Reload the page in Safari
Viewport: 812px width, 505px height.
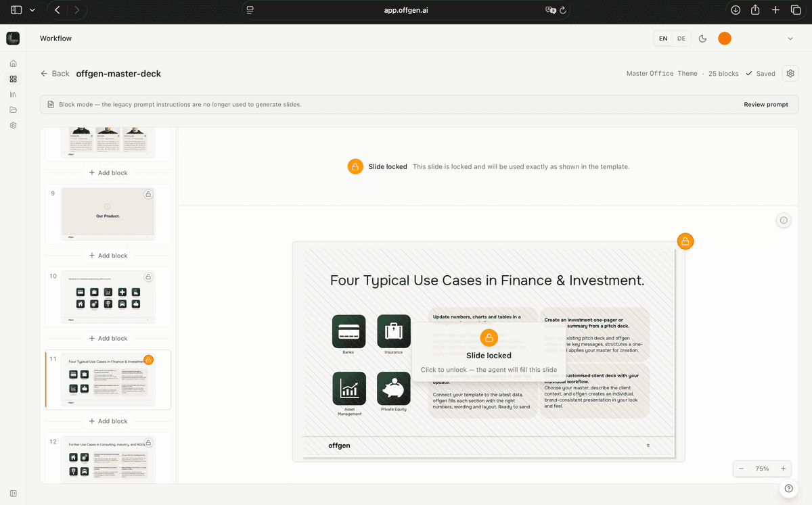click(563, 10)
